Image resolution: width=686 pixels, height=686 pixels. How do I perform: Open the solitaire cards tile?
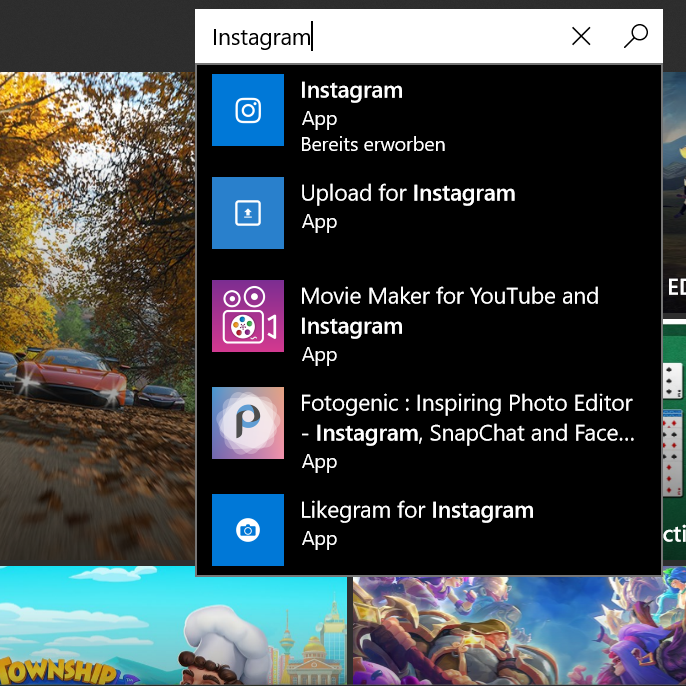[674, 442]
